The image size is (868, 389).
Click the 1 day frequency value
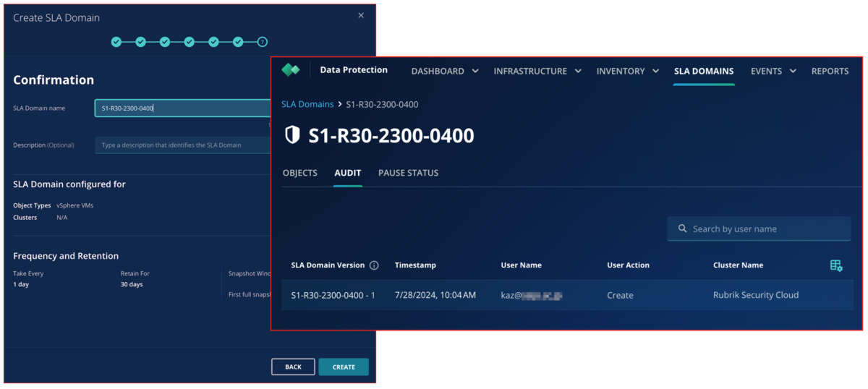pos(22,284)
